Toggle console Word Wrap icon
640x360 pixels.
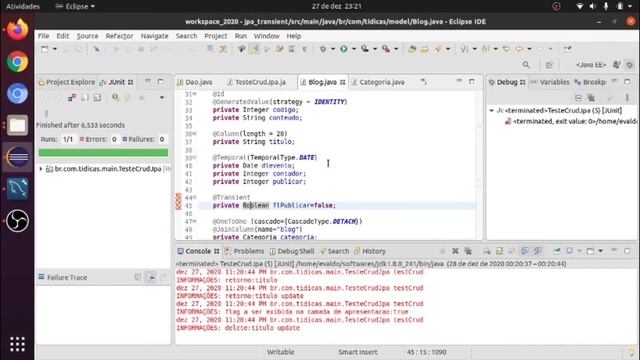pos(512,251)
